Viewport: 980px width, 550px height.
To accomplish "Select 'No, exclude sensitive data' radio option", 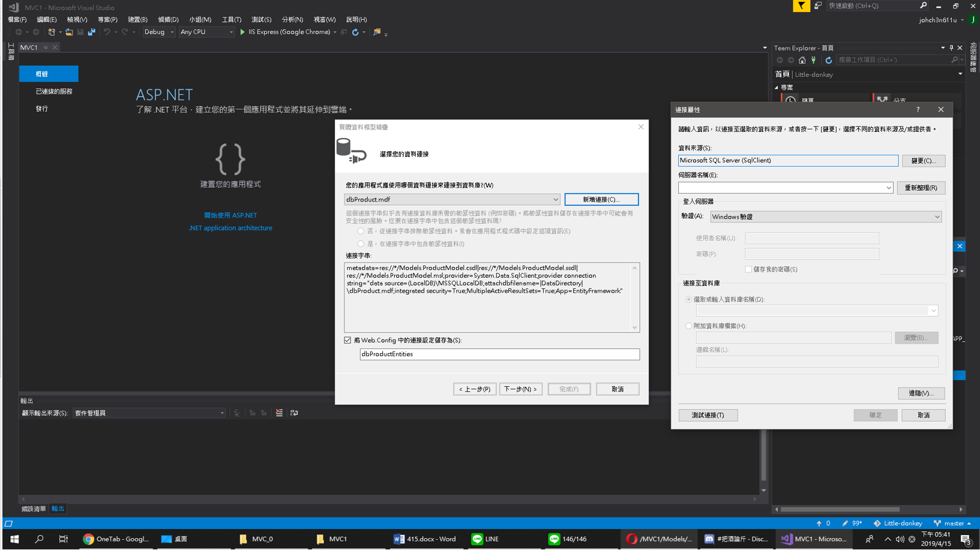I will [x=361, y=231].
